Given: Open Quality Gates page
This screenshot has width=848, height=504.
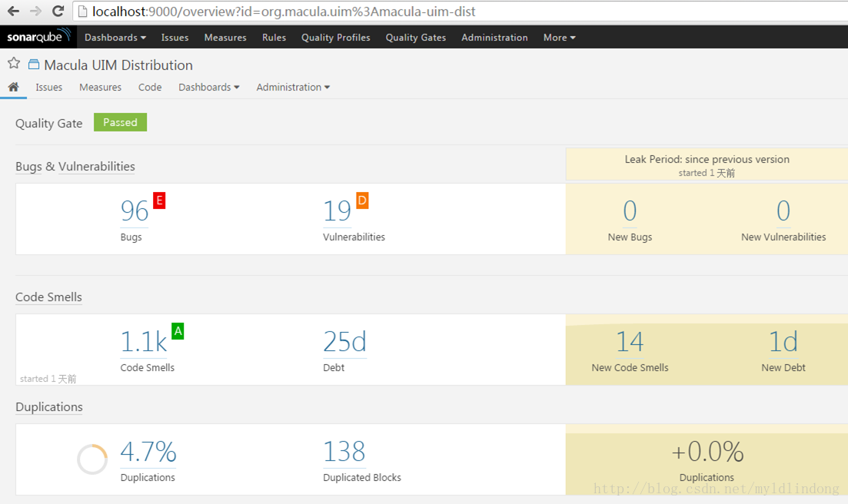Looking at the screenshot, I should pos(415,38).
